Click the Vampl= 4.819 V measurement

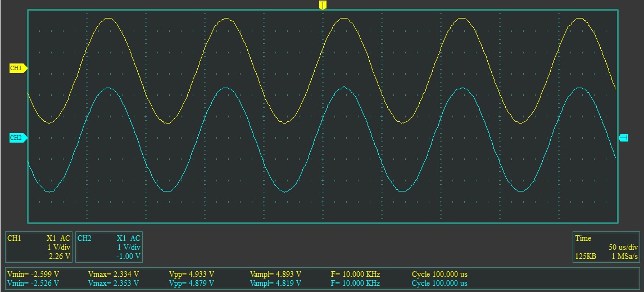tap(275, 283)
